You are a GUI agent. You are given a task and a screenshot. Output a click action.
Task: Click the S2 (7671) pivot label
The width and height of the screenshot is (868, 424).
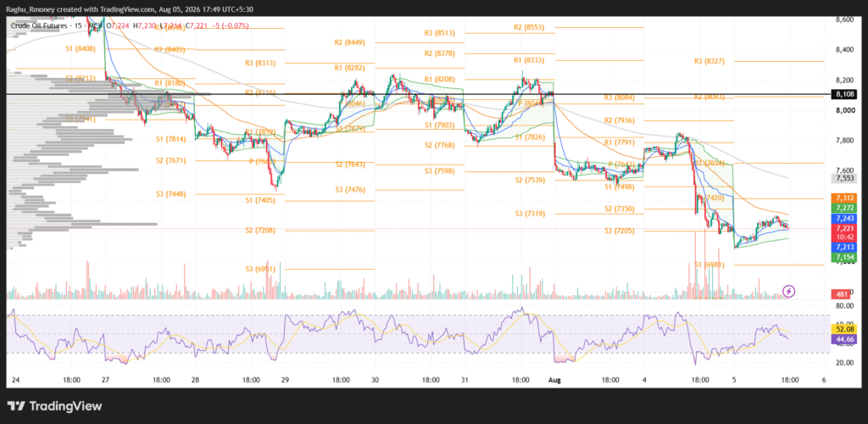(x=170, y=160)
